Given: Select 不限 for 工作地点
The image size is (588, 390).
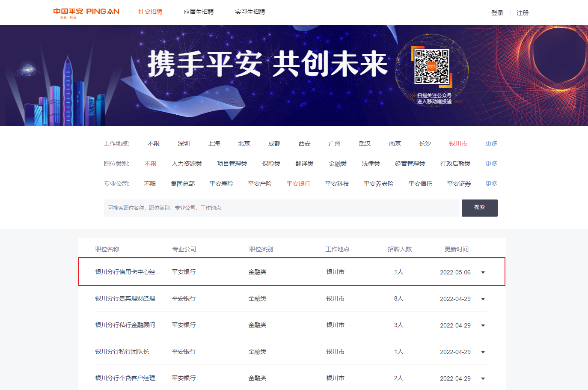Looking at the screenshot, I should tap(154, 143).
